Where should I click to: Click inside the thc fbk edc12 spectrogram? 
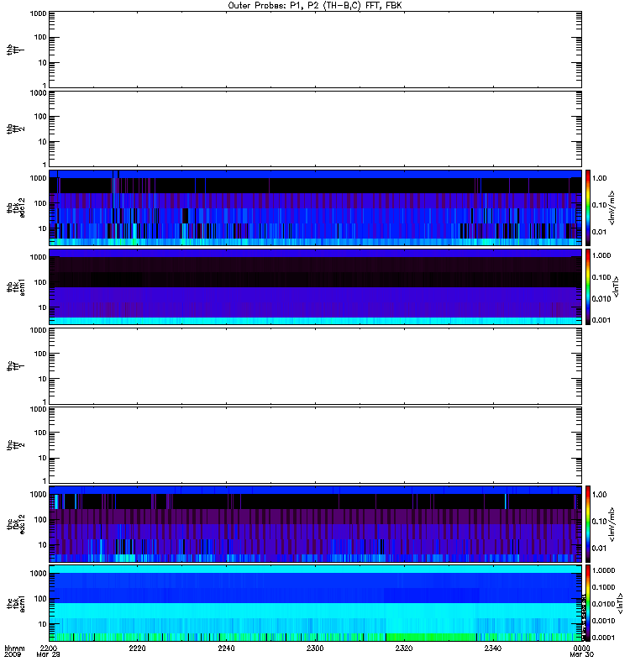(316, 524)
